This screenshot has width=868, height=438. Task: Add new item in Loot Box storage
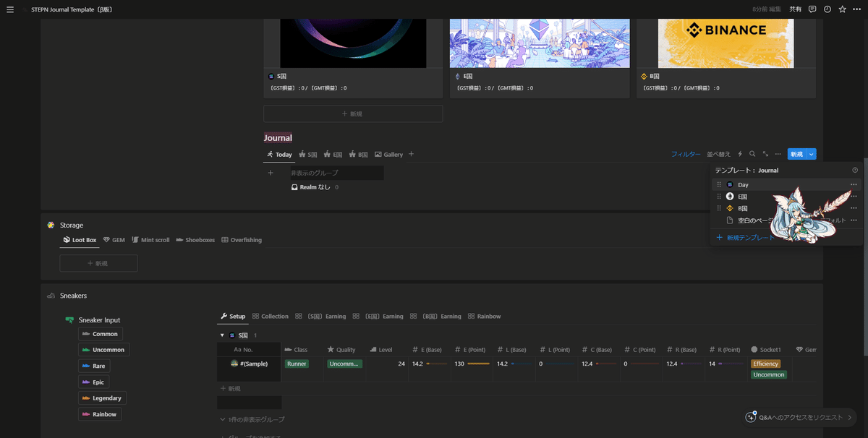[98, 263]
